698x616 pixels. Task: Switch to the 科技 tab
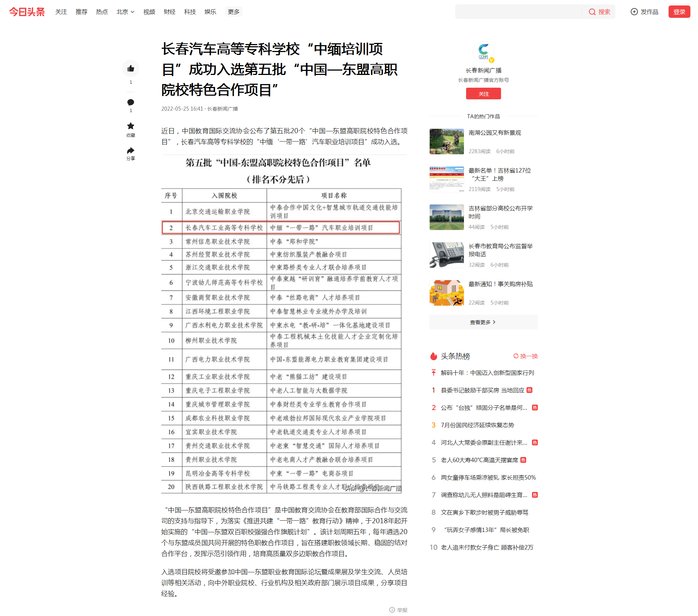pos(190,12)
